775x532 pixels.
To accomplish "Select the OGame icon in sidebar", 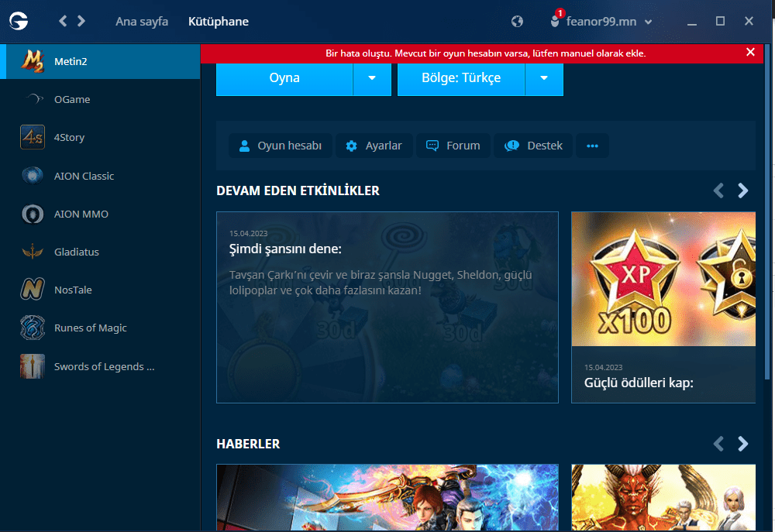I will point(33,99).
